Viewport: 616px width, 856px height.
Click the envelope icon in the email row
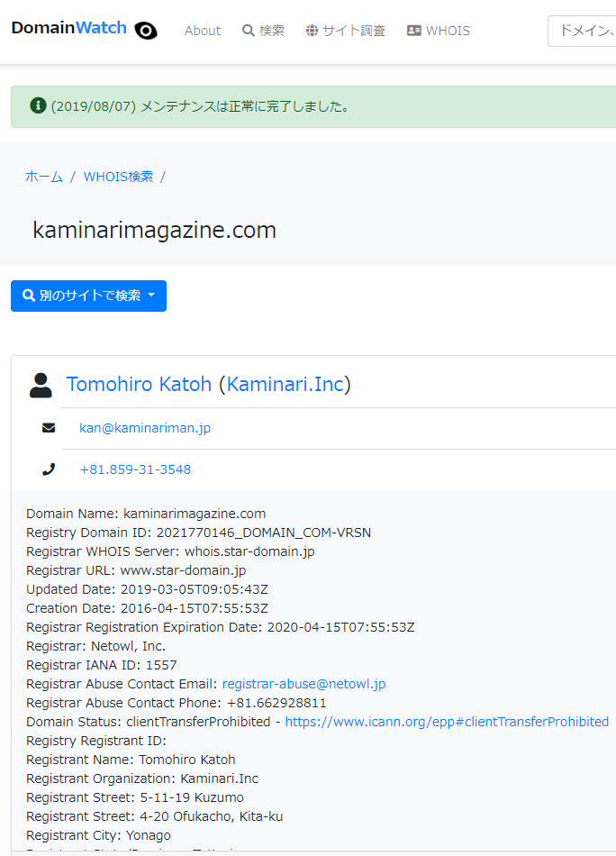pos(49,428)
